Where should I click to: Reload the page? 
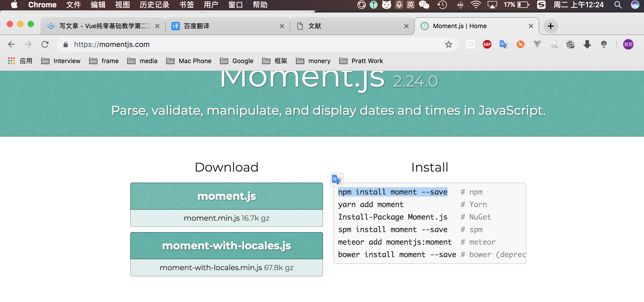45,45
